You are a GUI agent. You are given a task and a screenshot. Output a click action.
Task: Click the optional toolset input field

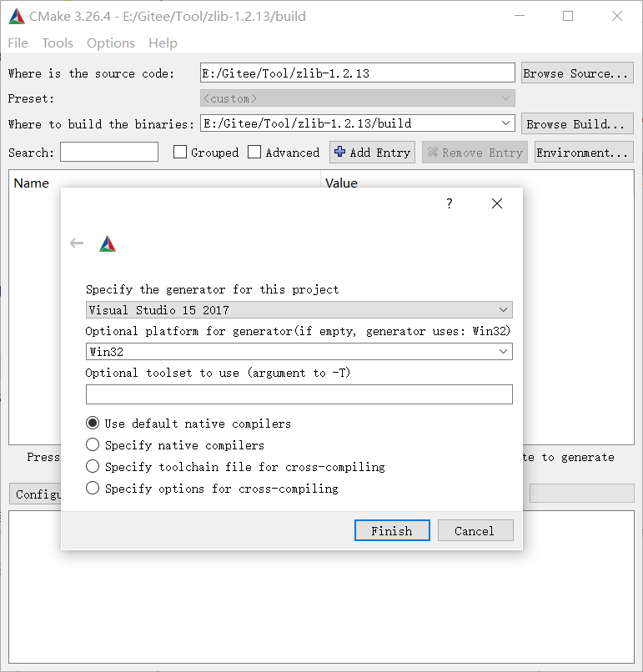tap(299, 394)
